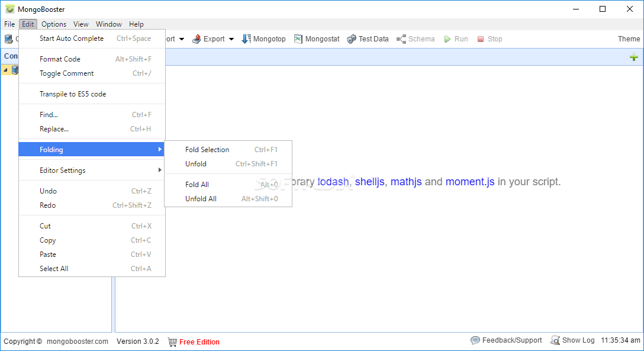The image size is (644, 351).
Task: Open the shelljs link
Action: (369, 182)
